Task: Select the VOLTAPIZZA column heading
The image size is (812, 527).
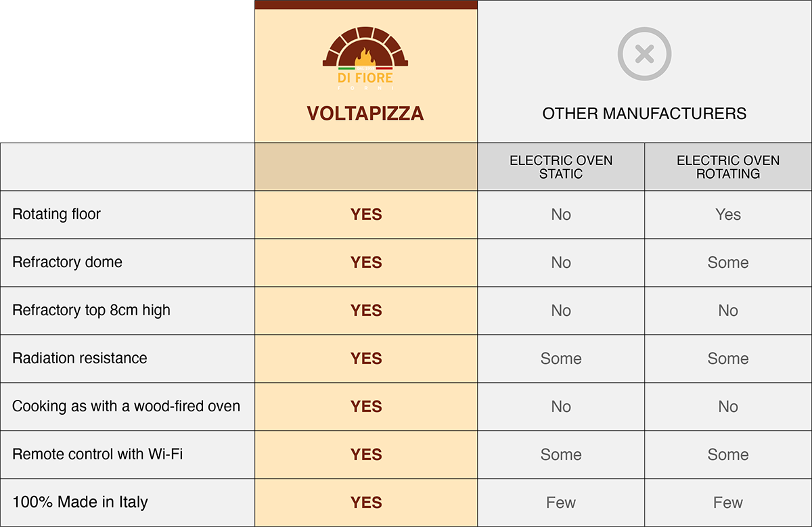Action: (x=365, y=113)
